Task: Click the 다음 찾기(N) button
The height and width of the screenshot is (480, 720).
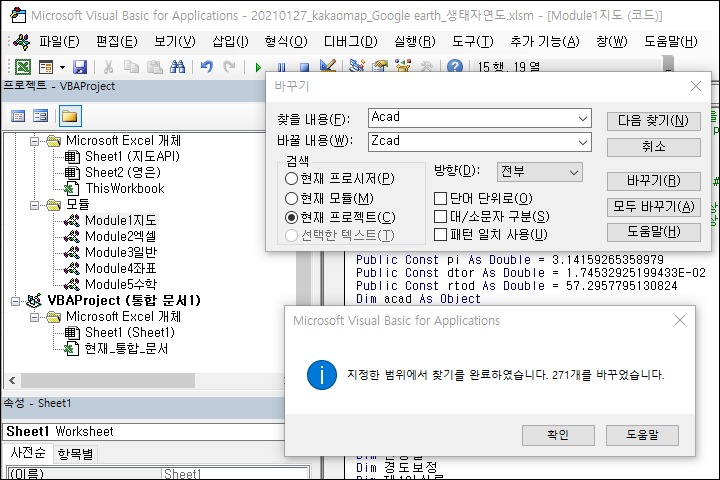Action: (653, 121)
